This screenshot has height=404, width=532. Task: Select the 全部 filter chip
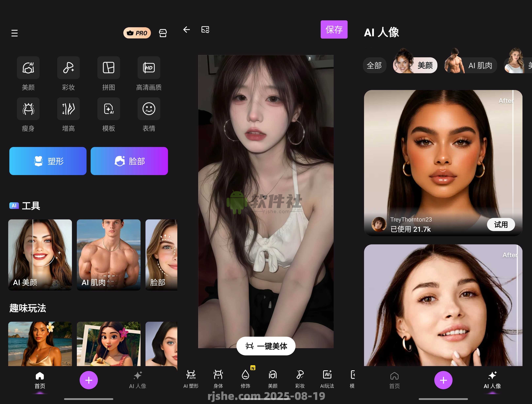tap(375, 65)
